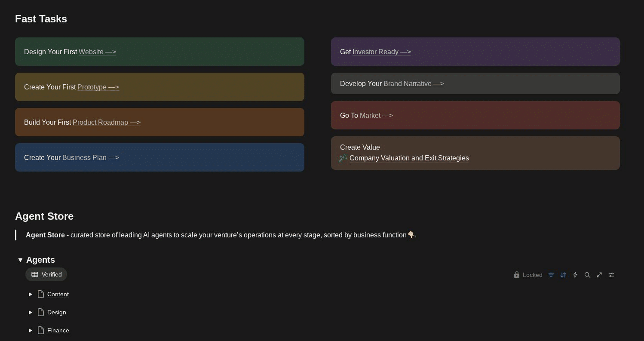The height and width of the screenshot is (341, 644).
Task: Click the table icon on Verified view
Action: (x=35, y=274)
